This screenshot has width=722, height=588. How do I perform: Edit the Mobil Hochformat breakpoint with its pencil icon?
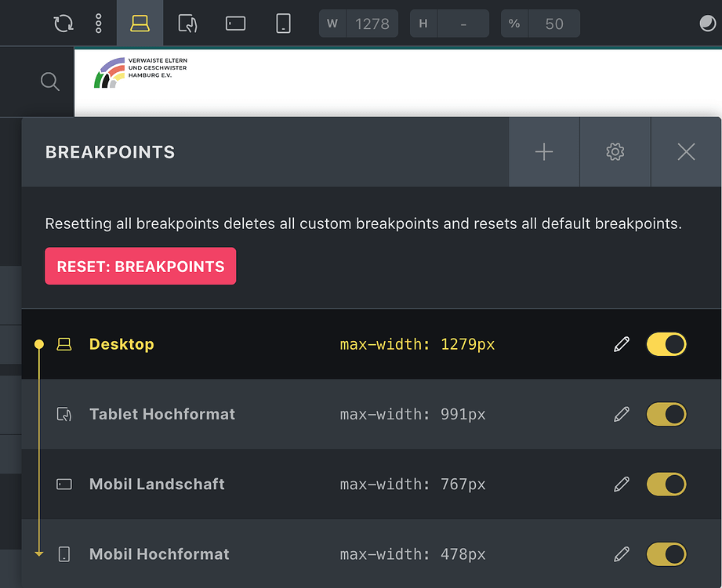(x=621, y=554)
